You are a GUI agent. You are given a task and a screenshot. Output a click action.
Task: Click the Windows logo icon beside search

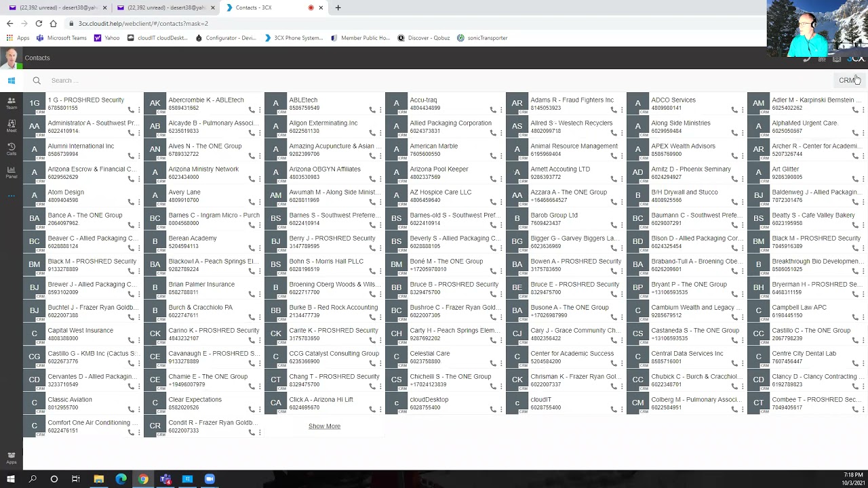click(x=12, y=81)
